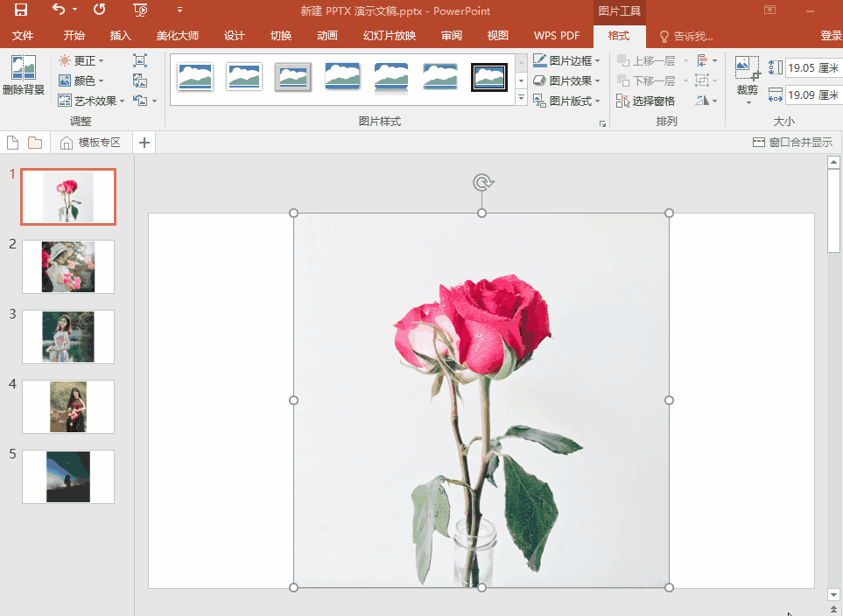Switch to the 开始 tab
Viewport: 843px width, 616px height.
pos(74,36)
